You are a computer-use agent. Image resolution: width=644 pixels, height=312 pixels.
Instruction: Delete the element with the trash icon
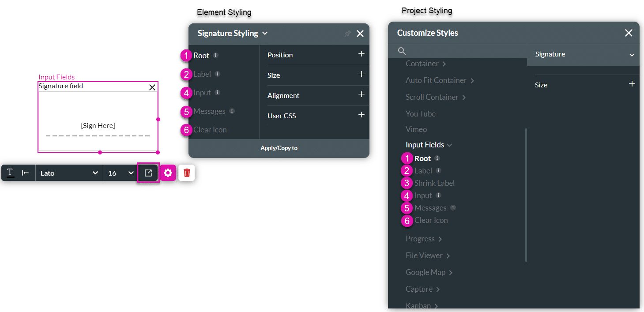click(187, 173)
